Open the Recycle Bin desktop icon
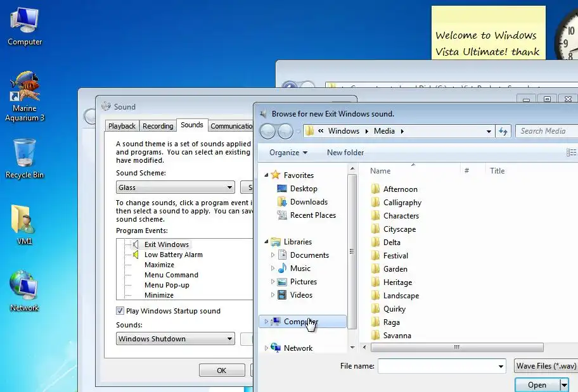Image resolution: width=578 pixels, height=392 pixels. coord(25,159)
